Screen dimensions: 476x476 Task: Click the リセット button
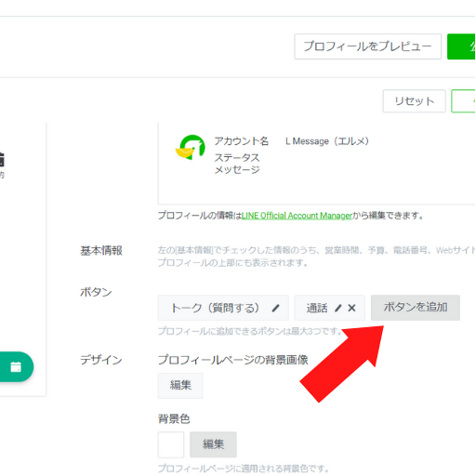click(x=414, y=101)
